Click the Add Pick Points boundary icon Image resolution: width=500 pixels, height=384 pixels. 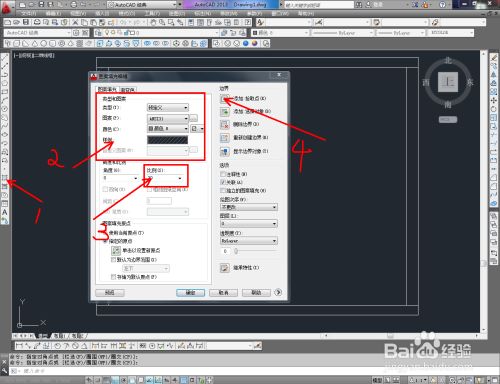pos(225,99)
